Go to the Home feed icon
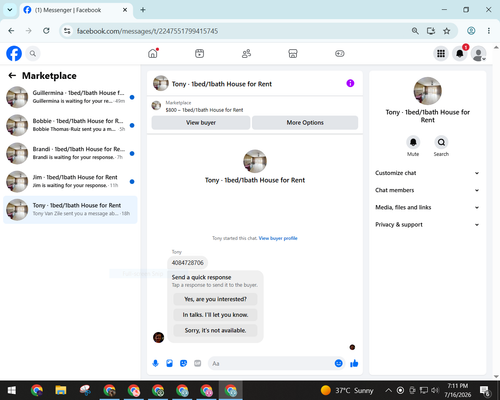The width and height of the screenshot is (500, 400). click(153, 53)
